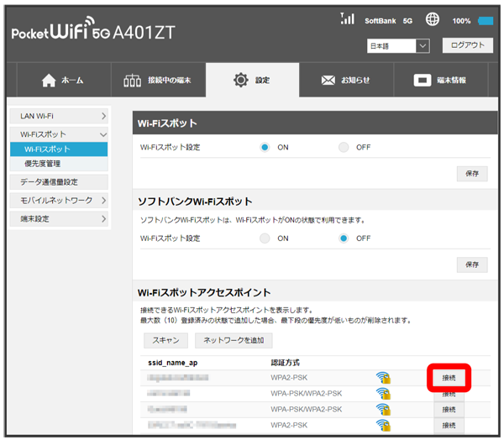Switch to the 接続中の端末 tab

click(158, 81)
